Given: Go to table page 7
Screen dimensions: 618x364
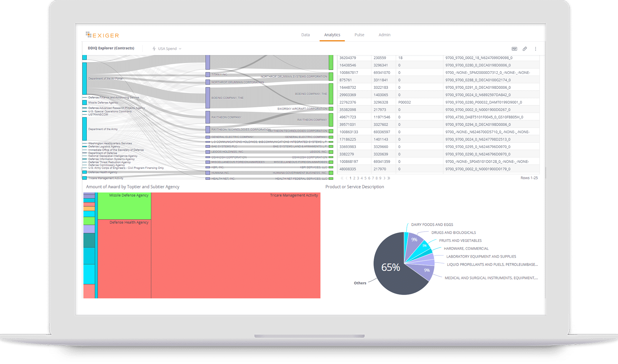Looking at the screenshot, I should [x=373, y=178].
